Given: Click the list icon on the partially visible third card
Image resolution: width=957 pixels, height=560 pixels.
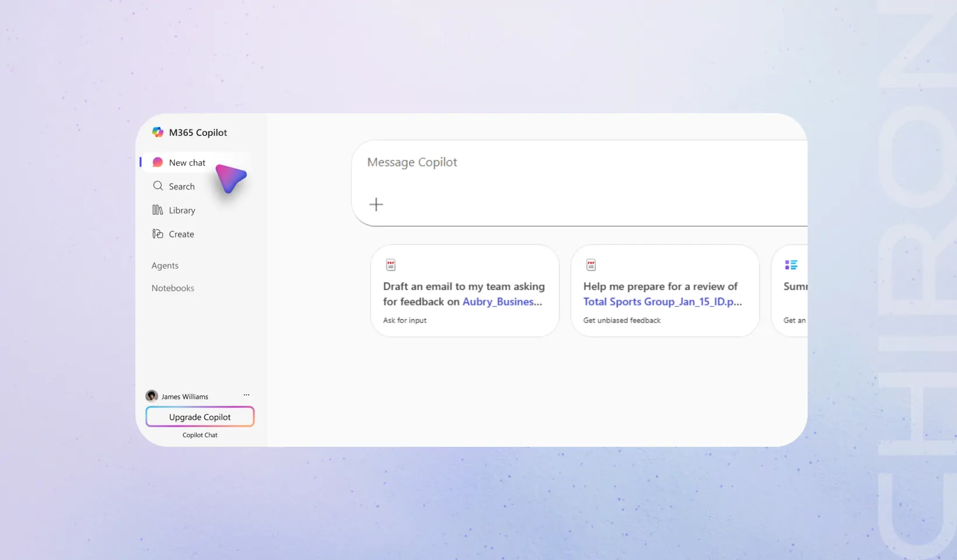Looking at the screenshot, I should coord(791,265).
